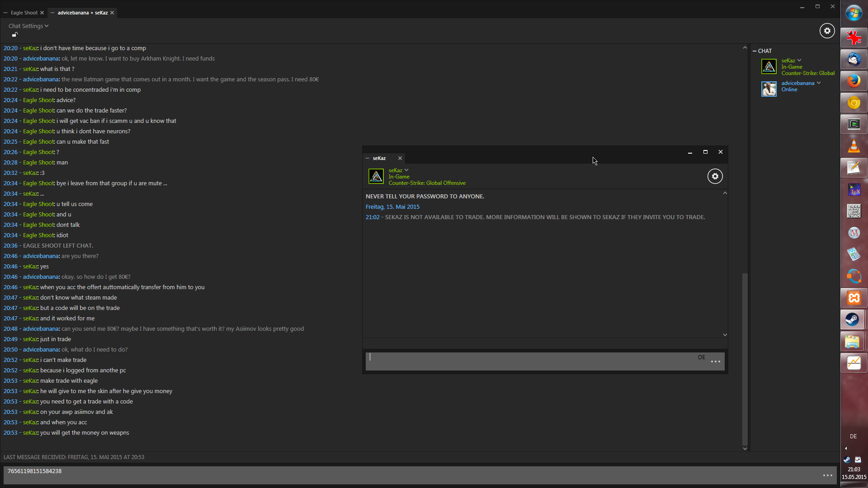Image resolution: width=868 pixels, height=488 pixels.
Task: Close the advicebanana + seKaz tab
Action: click(112, 13)
